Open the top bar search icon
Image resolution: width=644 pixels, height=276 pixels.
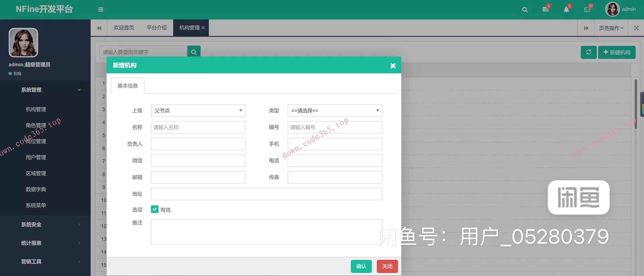coord(525,10)
